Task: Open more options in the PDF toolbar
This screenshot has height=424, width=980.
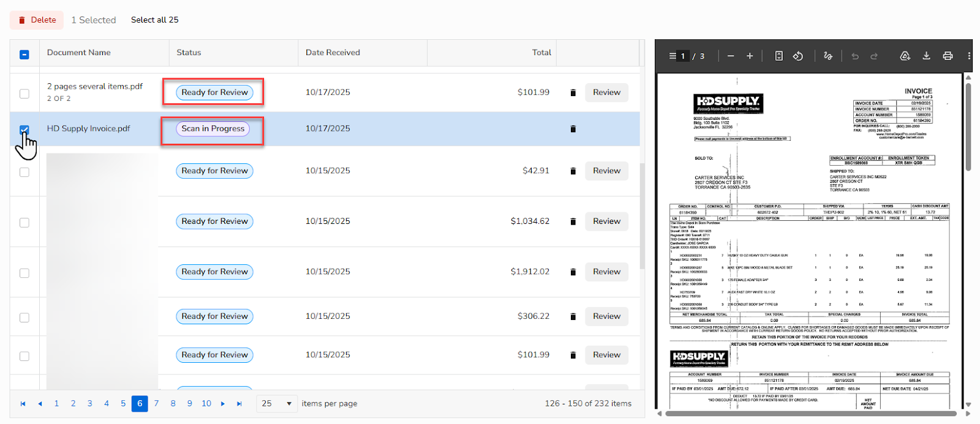Action: pyautogui.click(x=969, y=56)
